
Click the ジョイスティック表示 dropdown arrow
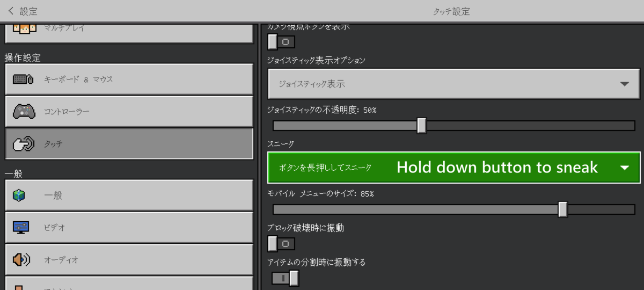(x=624, y=84)
